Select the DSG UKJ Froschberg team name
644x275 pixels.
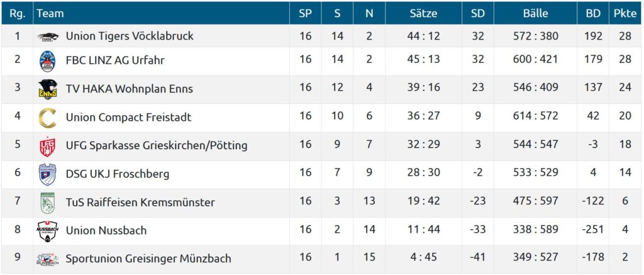118,174
